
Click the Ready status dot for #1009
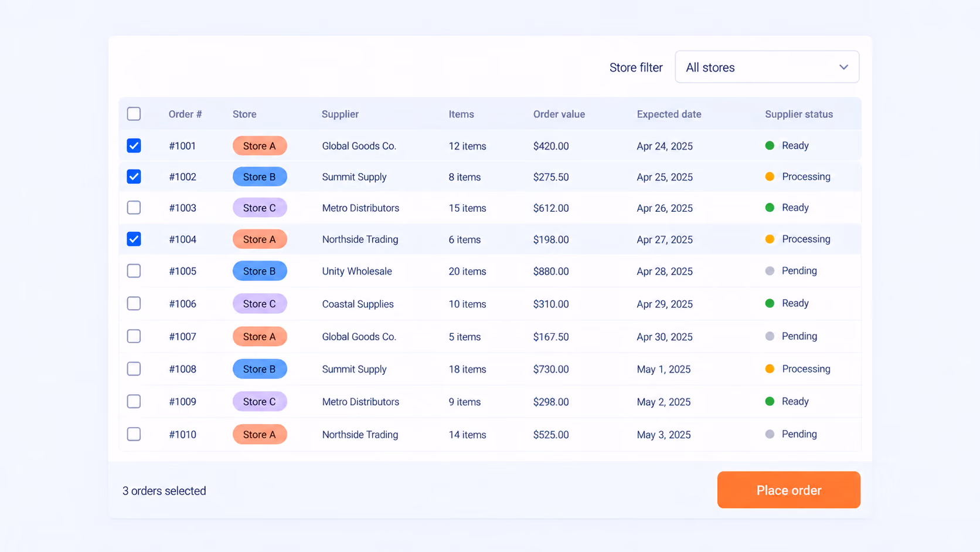coord(770,401)
